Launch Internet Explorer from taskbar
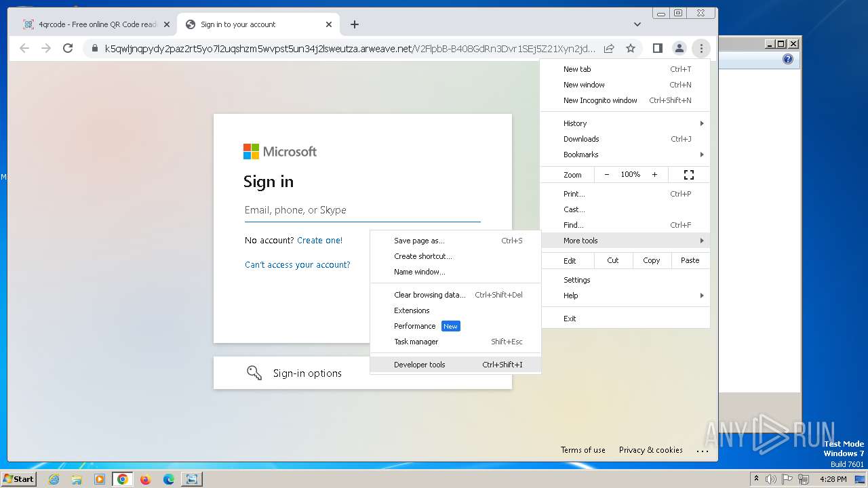This screenshot has width=868, height=488. 54,479
